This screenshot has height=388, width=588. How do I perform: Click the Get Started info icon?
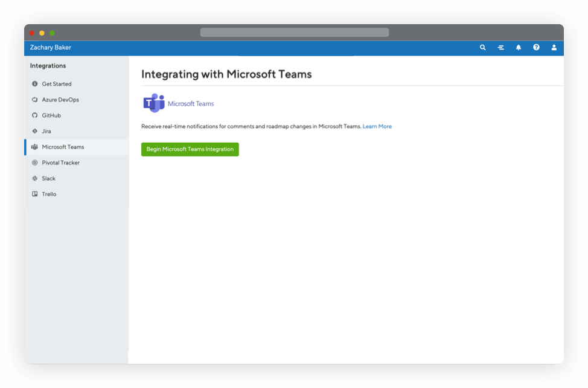pos(35,83)
